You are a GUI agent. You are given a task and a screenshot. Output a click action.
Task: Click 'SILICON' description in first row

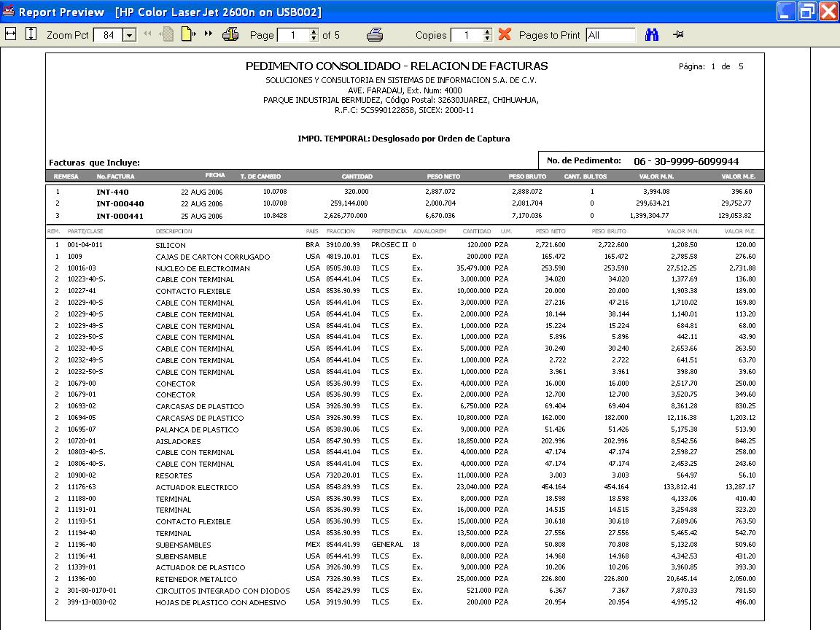(x=171, y=245)
